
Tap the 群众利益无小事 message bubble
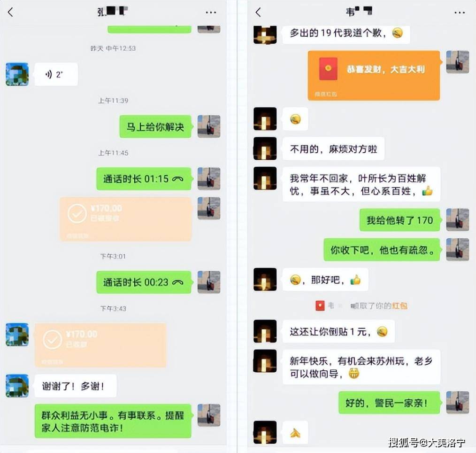click(x=113, y=421)
